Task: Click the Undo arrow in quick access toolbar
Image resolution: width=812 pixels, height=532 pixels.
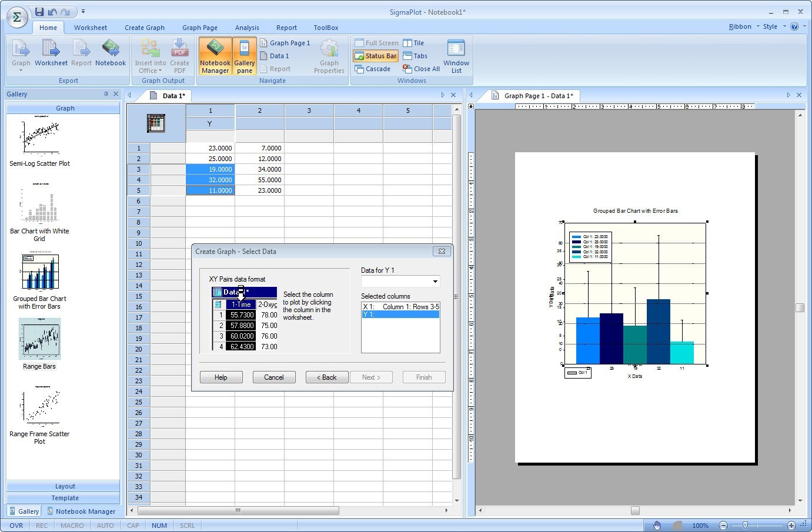Action: click(x=52, y=12)
